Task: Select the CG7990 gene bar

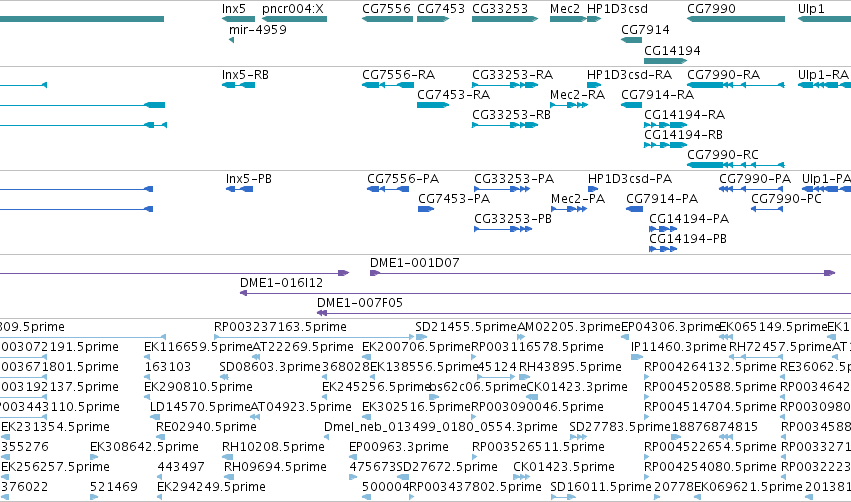Action: tap(736, 19)
